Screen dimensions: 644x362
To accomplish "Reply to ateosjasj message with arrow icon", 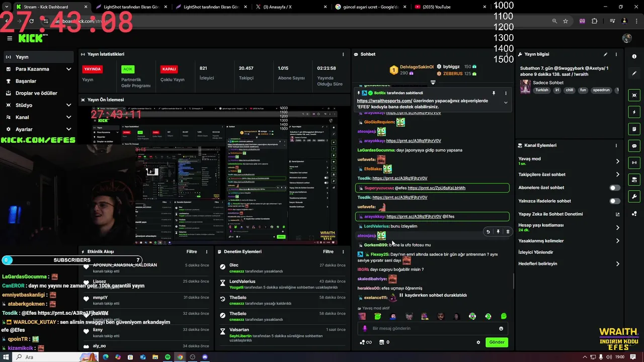I will (488, 232).
